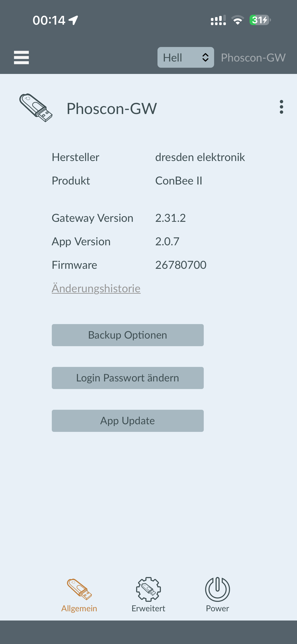Click the Hell dropdown arrows
Viewport: 297px width, 644px height.
tap(205, 58)
